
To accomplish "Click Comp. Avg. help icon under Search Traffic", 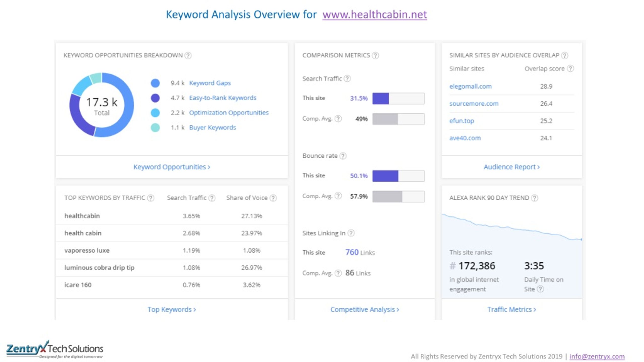I will (338, 119).
